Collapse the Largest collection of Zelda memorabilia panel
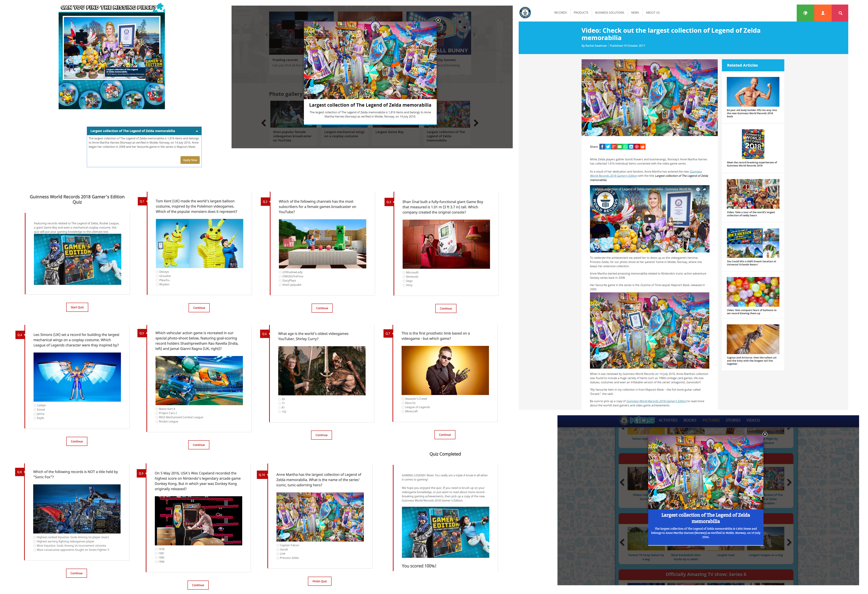The height and width of the screenshot is (594, 868). 197,131
